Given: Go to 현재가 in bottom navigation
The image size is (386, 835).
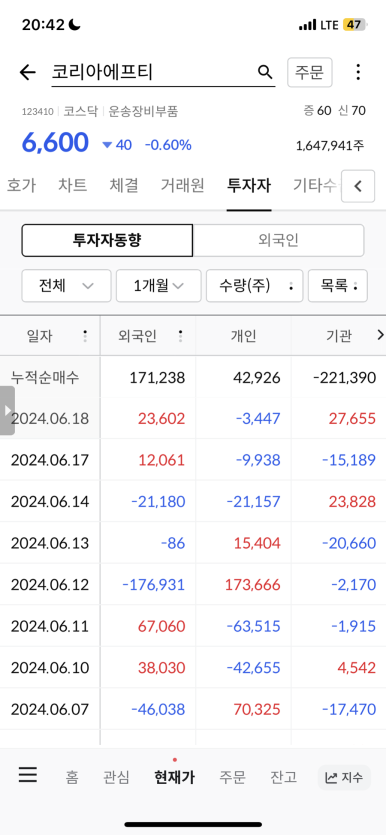Looking at the screenshot, I should 174,777.
